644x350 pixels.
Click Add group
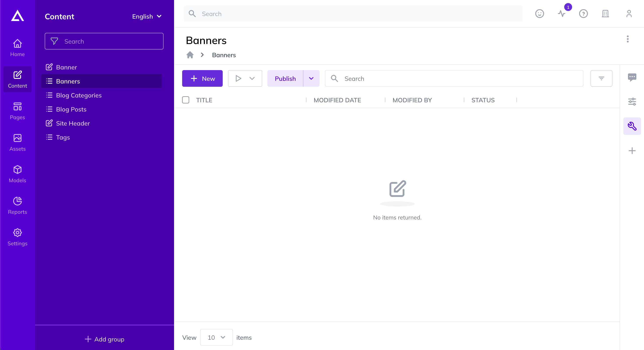pyautogui.click(x=105, y=339)
